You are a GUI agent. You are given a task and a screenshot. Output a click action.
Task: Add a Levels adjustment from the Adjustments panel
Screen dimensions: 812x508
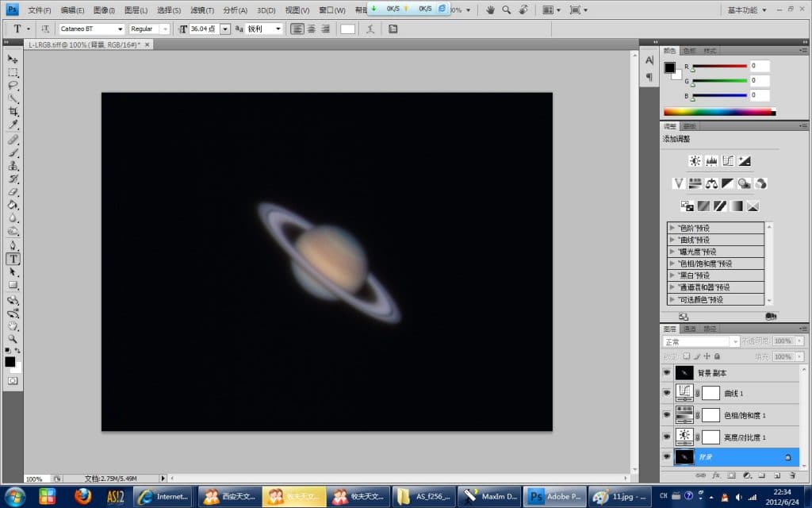coord(711,160)
